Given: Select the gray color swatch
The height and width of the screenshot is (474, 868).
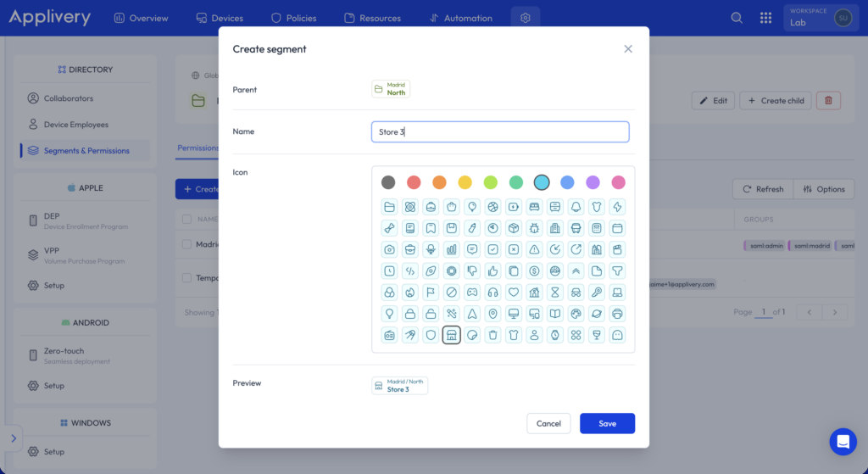Looking at the screenshot, I should [x=388, y=182].
